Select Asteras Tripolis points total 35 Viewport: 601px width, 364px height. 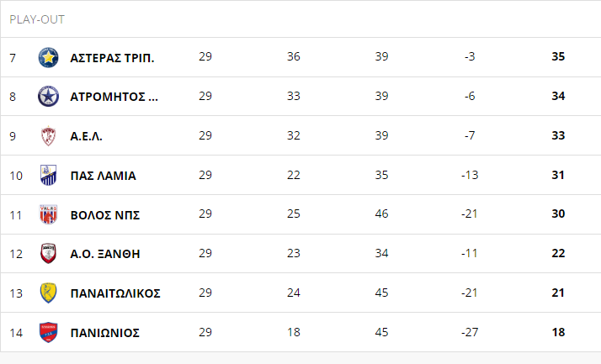pyautogui.click(x=558, y=56)
